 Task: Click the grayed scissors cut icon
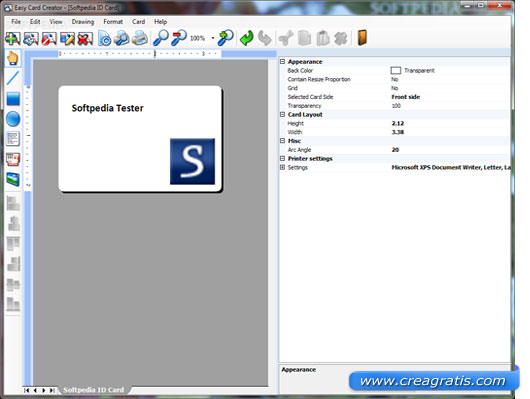286,38
